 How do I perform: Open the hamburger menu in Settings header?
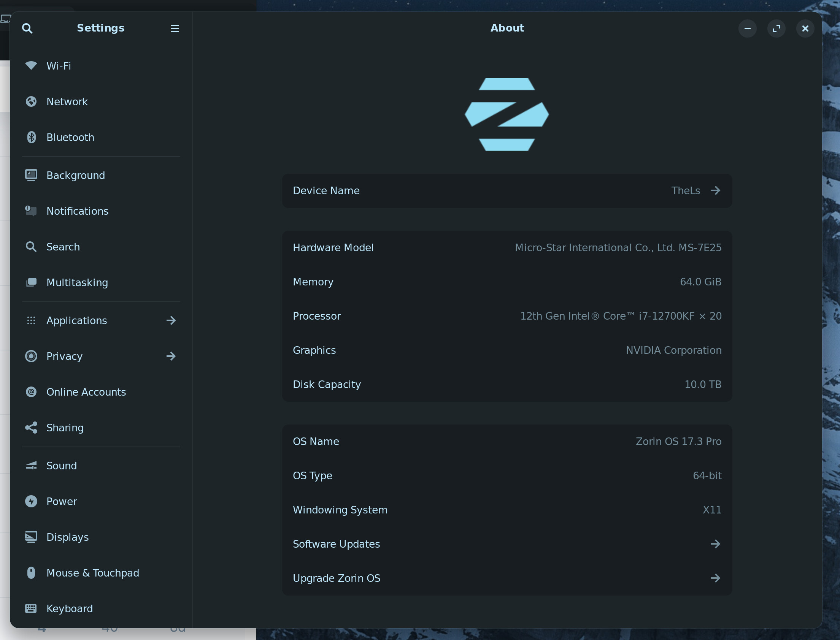175,29
